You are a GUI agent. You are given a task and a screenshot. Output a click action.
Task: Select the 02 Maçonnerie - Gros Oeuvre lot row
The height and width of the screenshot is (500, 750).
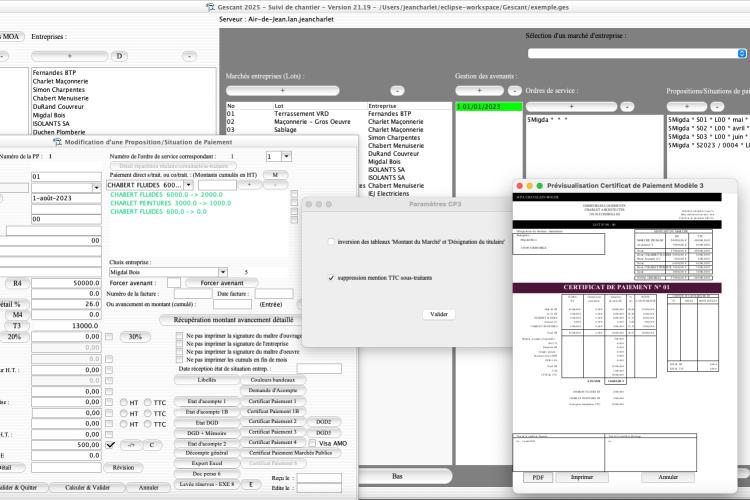pos(339,122)
